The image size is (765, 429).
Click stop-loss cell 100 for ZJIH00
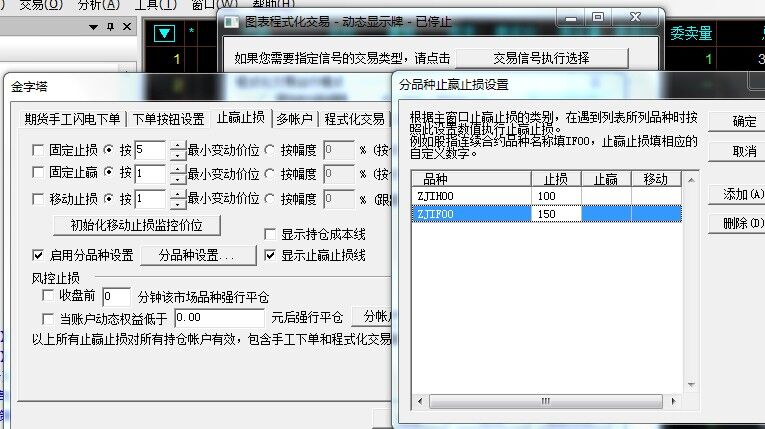click(x=556, y=196)
